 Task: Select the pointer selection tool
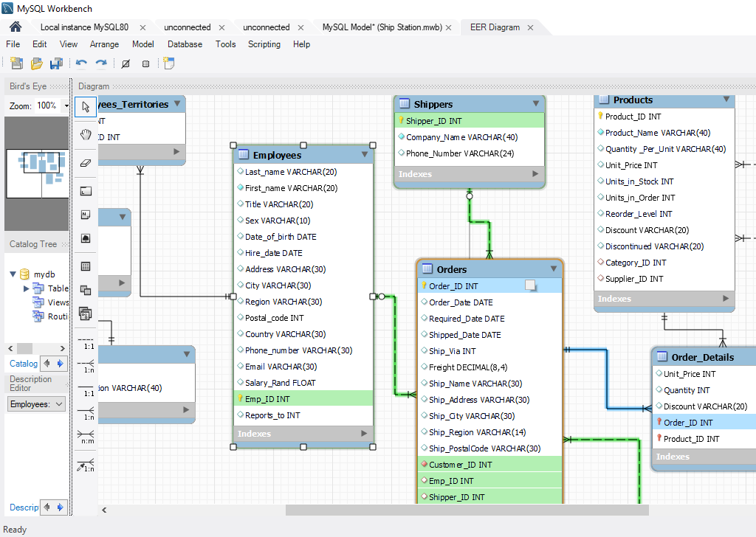pos(86,107)
